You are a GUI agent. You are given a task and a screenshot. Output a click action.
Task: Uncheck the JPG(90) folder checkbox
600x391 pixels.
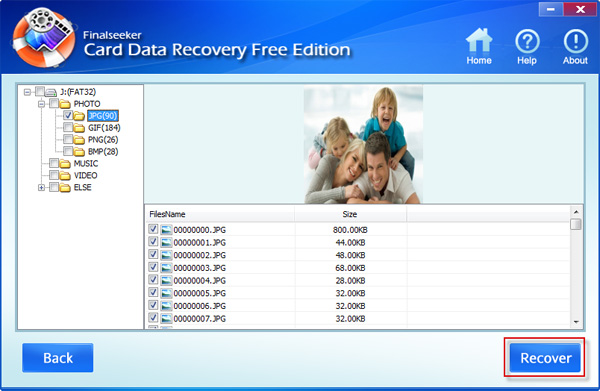[68, 115]
